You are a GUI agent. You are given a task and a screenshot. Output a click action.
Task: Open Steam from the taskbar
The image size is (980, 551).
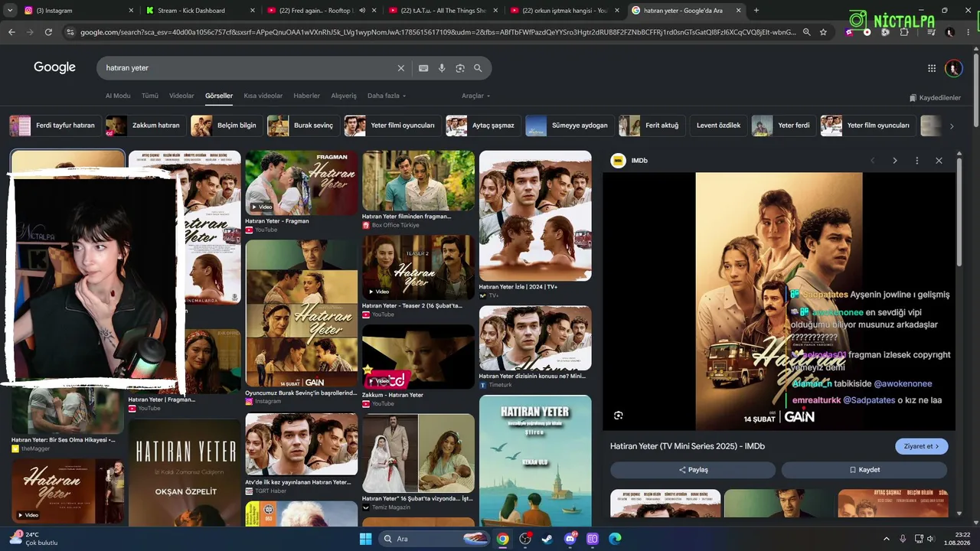(x=547, y=539)
